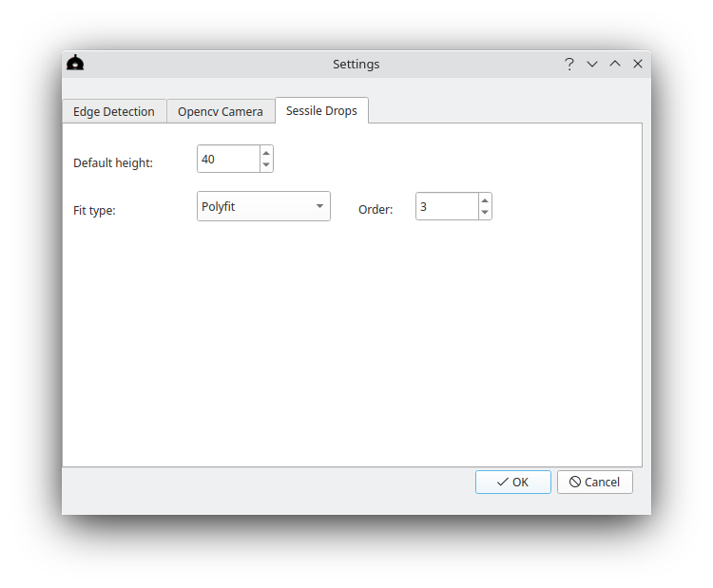Viewport: 713px width, 588px height.
Task: Switch to the Edge Detection tab
Action: point(114,111)
